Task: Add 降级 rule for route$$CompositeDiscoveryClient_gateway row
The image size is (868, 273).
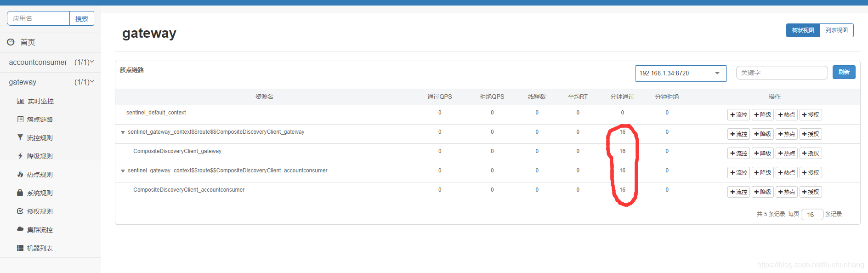Action: [763, 134]
